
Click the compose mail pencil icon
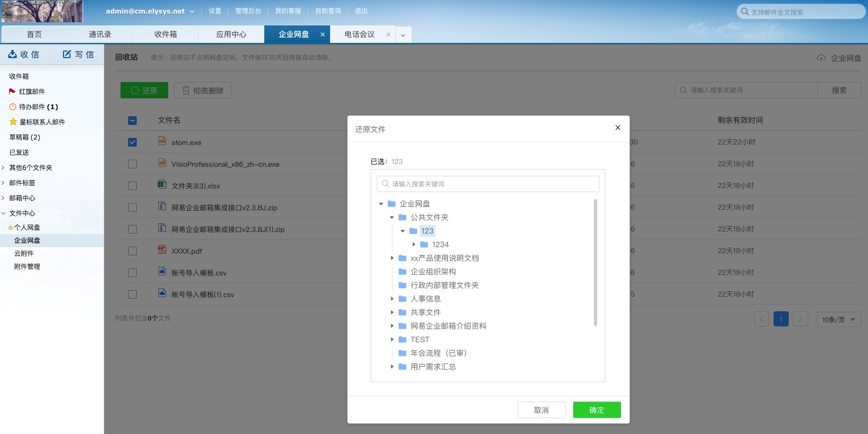click(67, 54)
